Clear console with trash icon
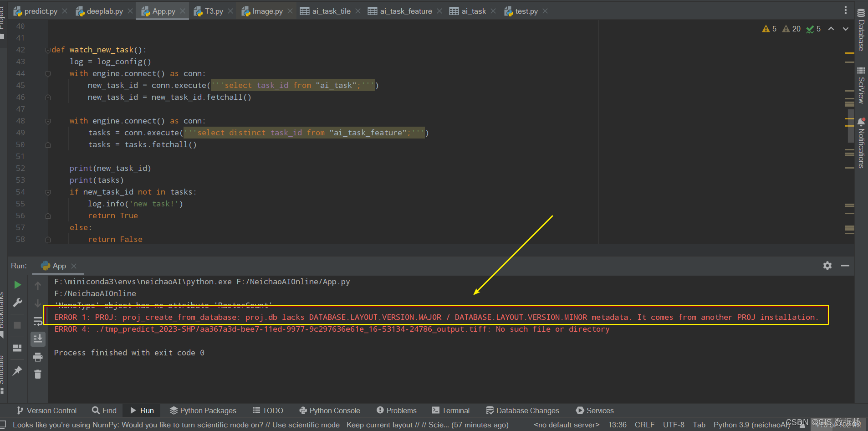This screenshot has width=868, height=431. (38, 374)
